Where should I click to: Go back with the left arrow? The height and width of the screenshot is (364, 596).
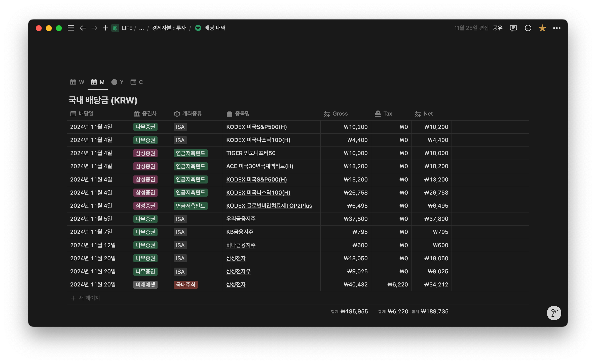[83, 28]
